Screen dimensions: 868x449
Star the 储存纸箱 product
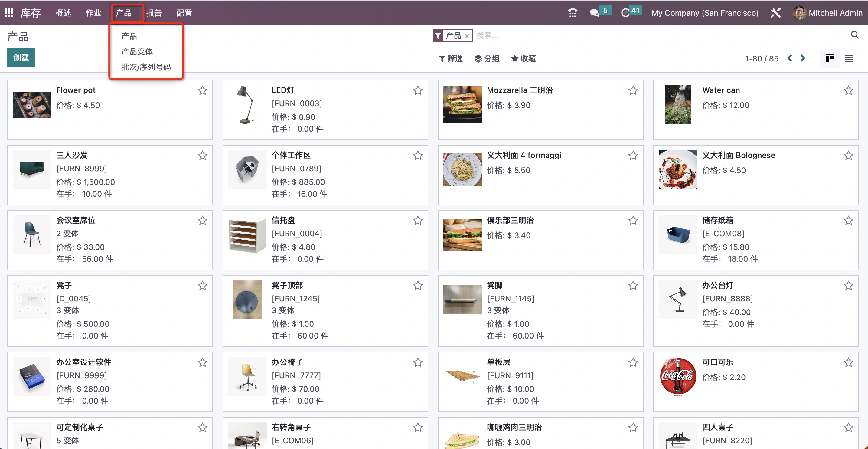coord(848,221)
